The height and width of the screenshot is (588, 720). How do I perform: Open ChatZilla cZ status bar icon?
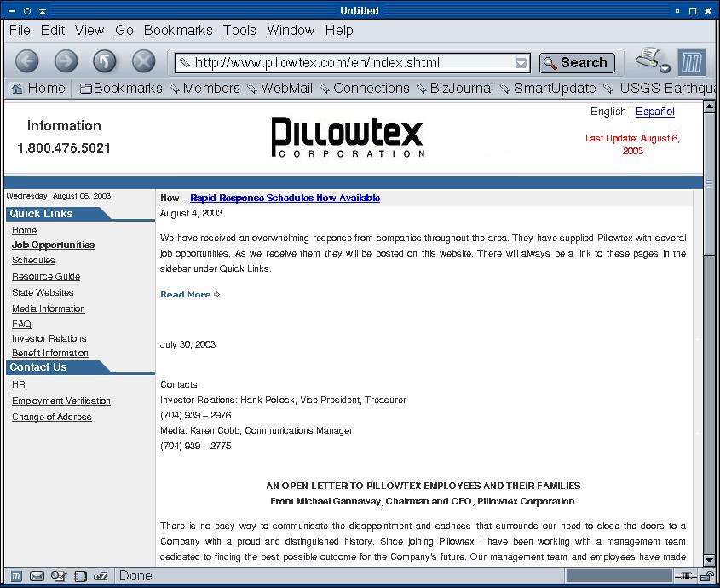101,576
